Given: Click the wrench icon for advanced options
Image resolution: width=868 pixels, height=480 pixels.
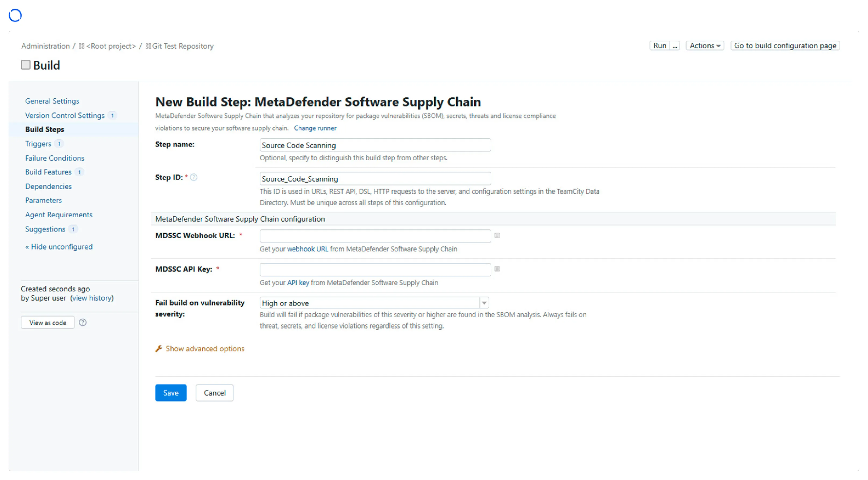Looking at the screenshot, I should [x=159, y=349].
